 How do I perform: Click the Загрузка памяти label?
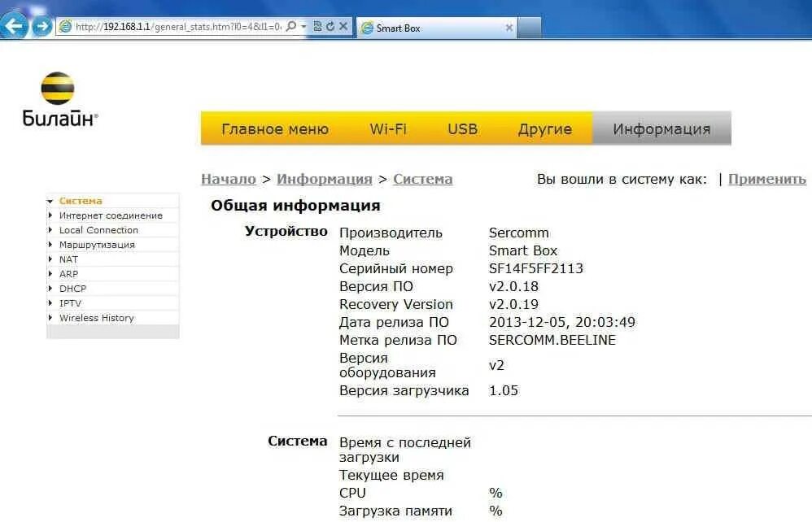click(395, 511)
